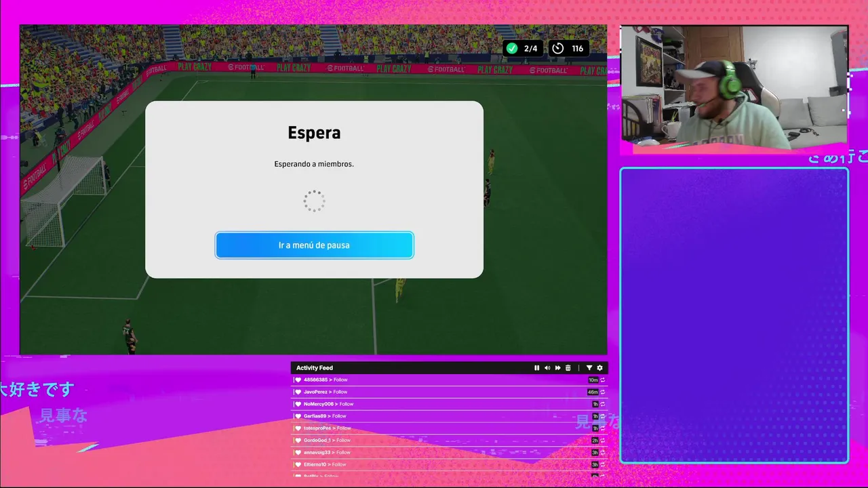
Task: Replay the NoMercy006 follow alert
Action: tap(602, 405)
